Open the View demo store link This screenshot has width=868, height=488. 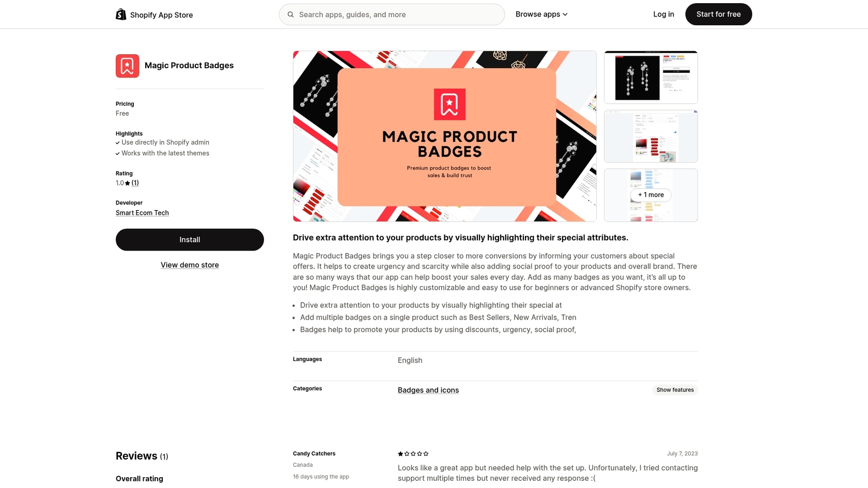pyautogui.click(x=190, y=265)
